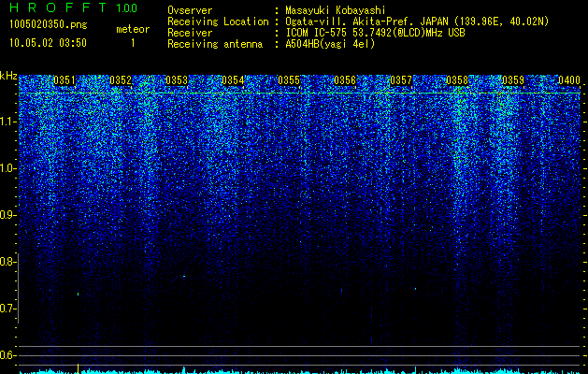Click observer name Masayuki Kobayashi
The image size is (588, 374).
click(x=336, y=10)
